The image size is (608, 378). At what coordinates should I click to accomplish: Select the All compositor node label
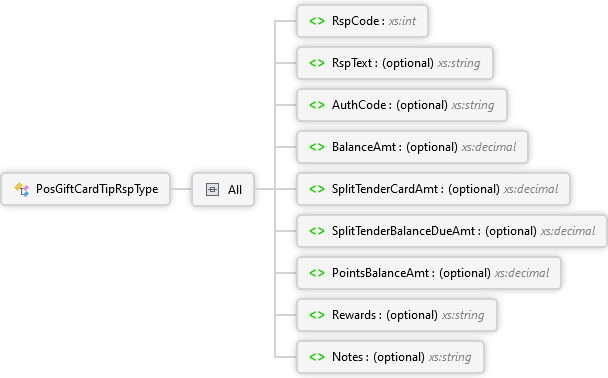tap(235, 190)
